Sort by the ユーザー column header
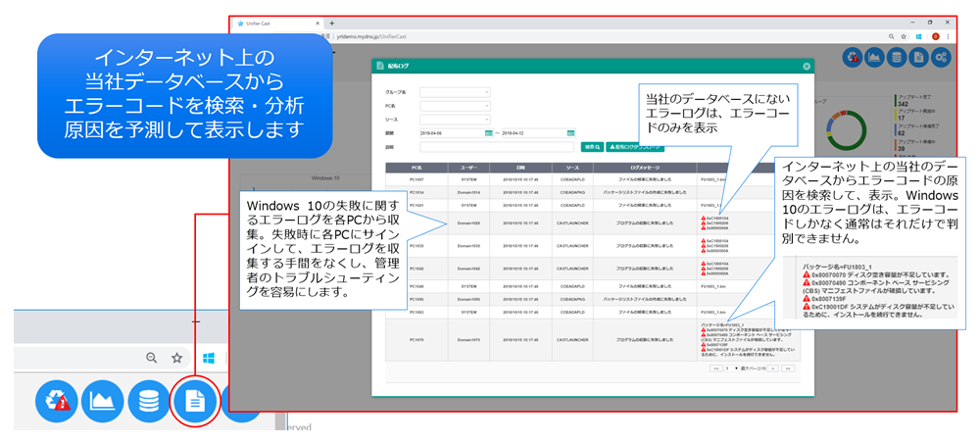The height and width of the screenshot is (443, 980). [x=468, y=168]
